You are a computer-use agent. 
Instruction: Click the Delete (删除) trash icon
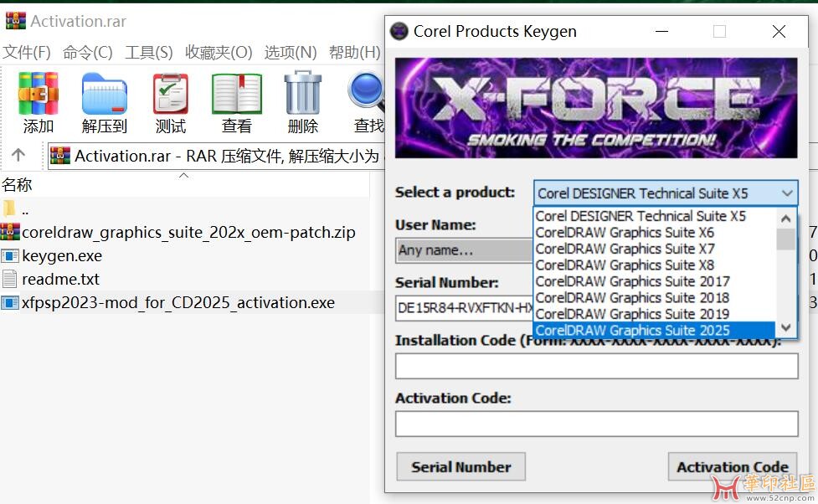pyautogui.click(x=302, y=92)
